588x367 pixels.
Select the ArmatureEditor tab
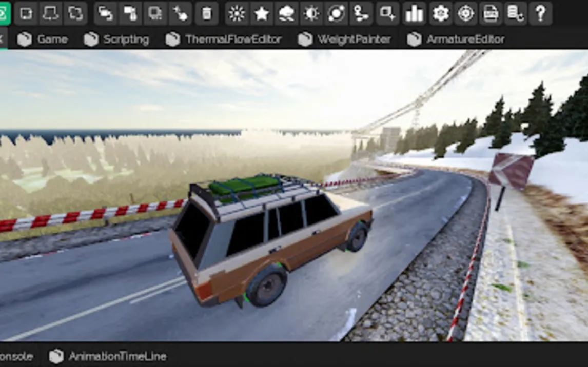[x=456, y=39]
